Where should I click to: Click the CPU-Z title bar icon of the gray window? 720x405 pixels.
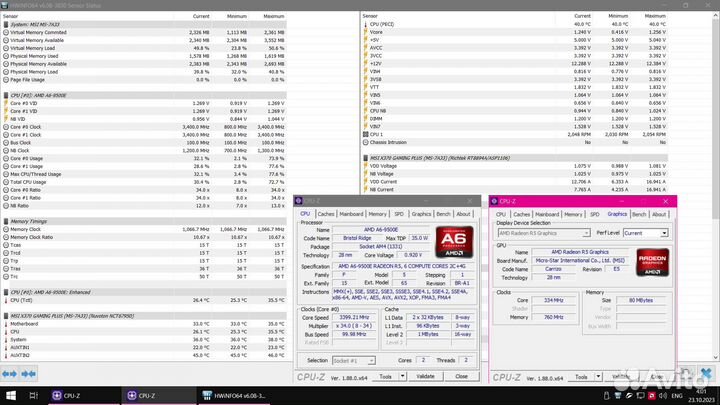pos(298,201)
